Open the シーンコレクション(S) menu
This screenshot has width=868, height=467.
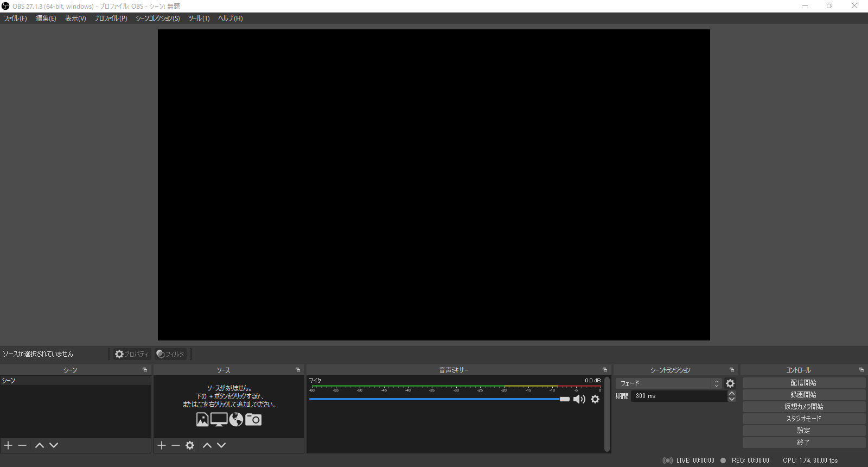click(x=158, y=18)
